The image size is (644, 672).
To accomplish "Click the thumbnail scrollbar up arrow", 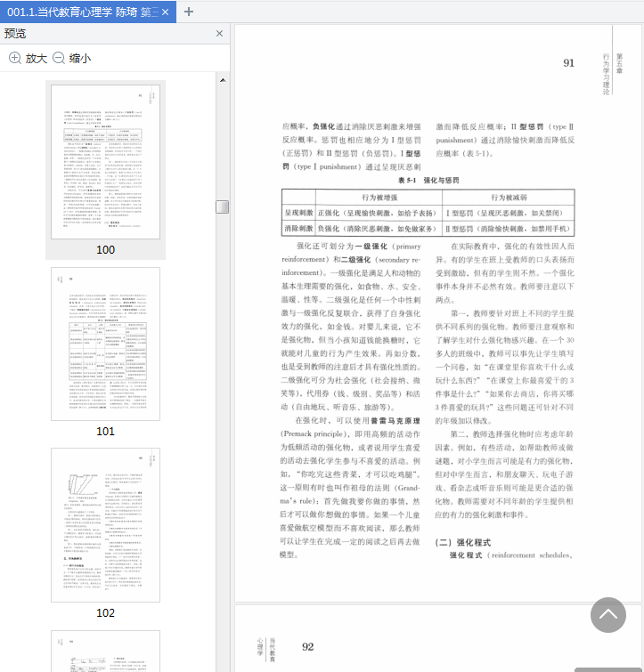I will pyautogui.click(x=223, y=80).
